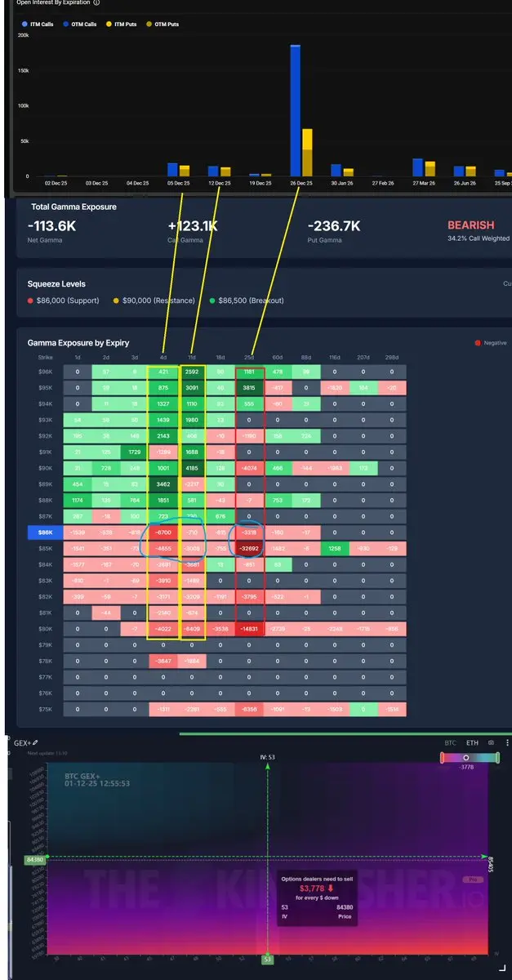512x980 pixels.
Task: Click the 1729 gamma cell
Action: [x=135, y=452]
